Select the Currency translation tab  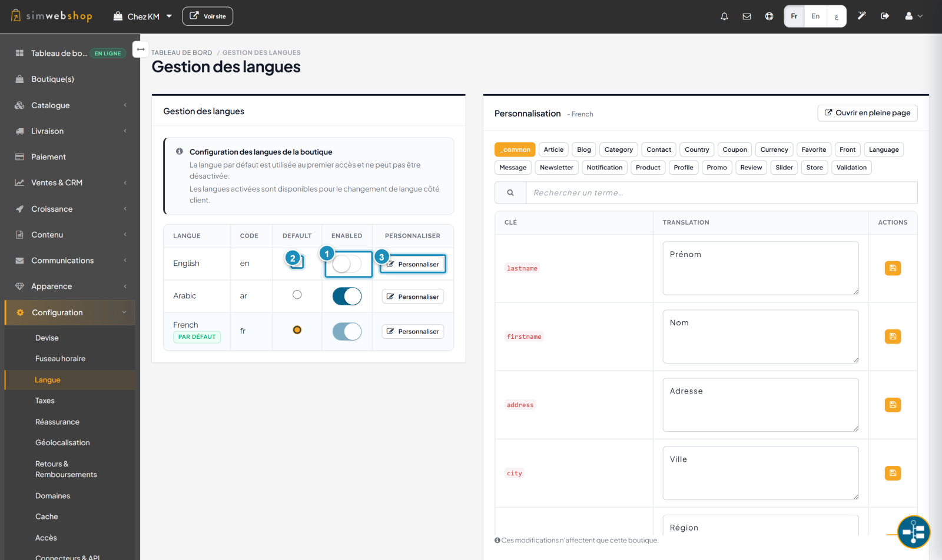(x=774, y=149)
